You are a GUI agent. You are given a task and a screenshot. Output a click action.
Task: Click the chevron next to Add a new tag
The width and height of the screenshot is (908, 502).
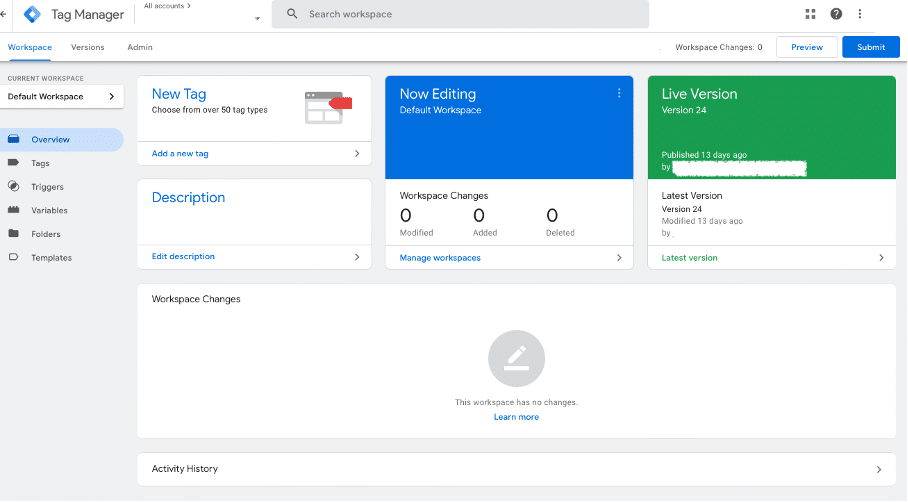coord(357,153)
